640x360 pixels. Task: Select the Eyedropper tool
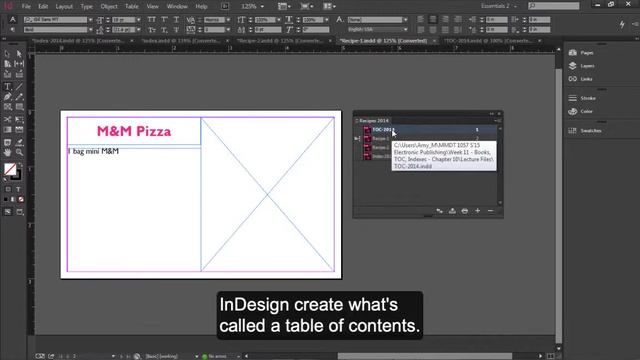(x=19, y=142)
